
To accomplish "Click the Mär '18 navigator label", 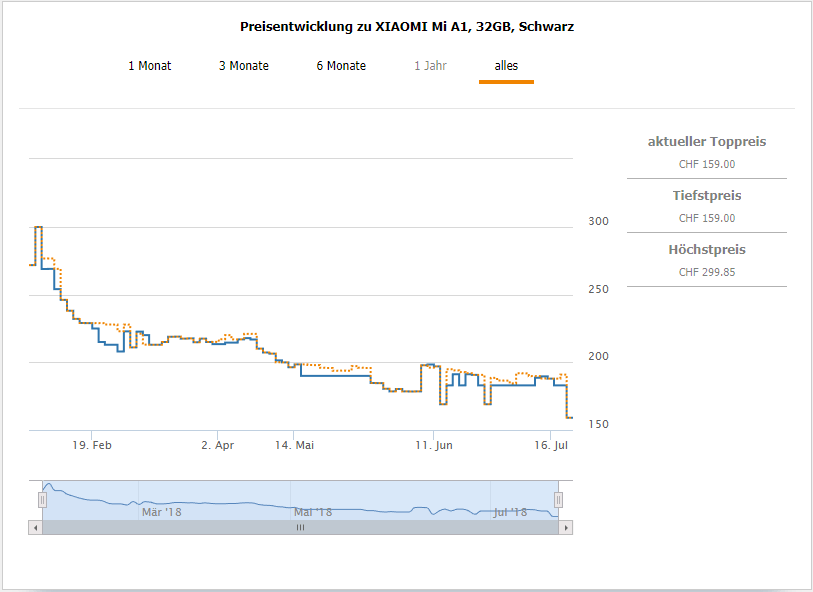I will 161,512.
